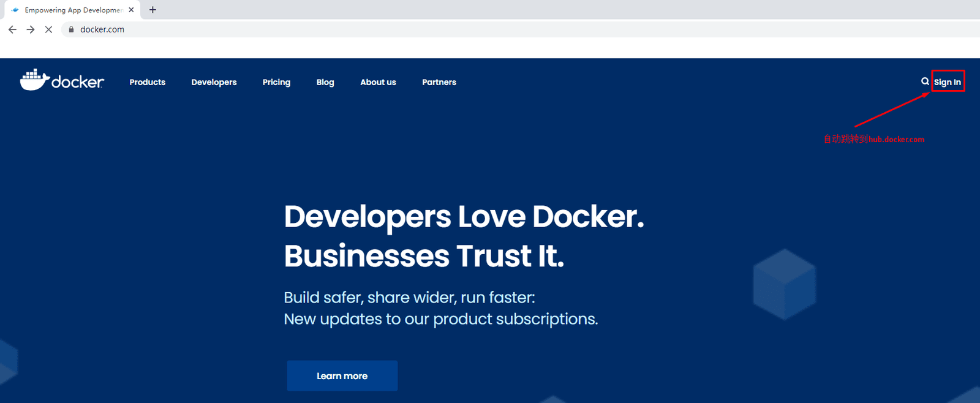The image size is (980, 403).
Task: Click the docker.com address bar
Action: 521,29
